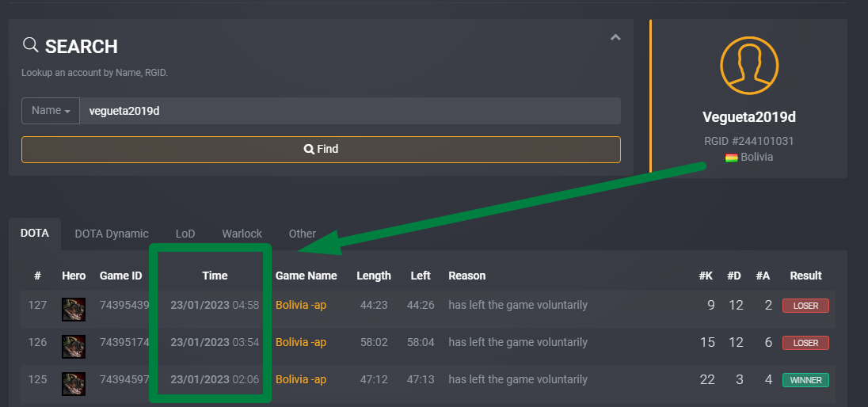Image resolution: width=868 pixels, height=407 pixels.
Task: Click the Game ID column header
Action: click(x=120, y=276)
